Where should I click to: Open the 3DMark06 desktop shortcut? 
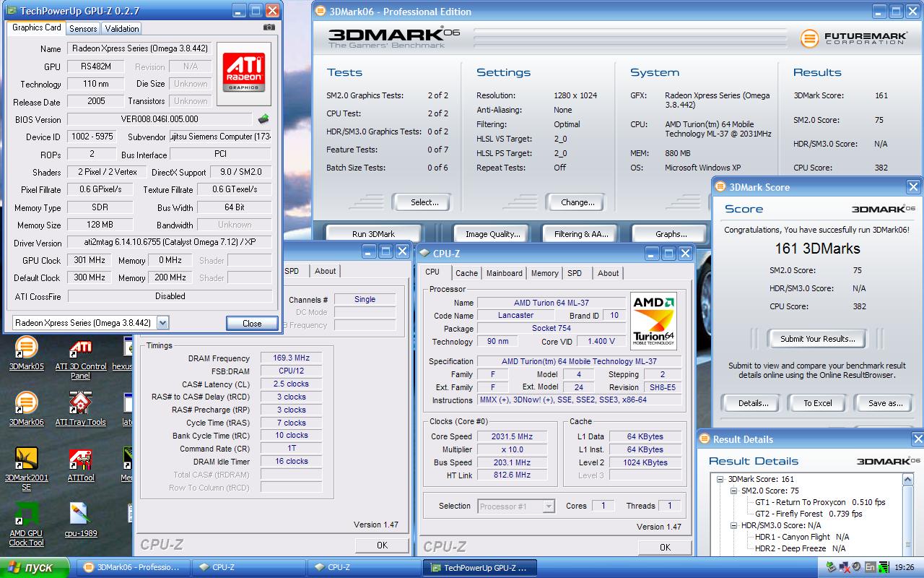(26, 409)
